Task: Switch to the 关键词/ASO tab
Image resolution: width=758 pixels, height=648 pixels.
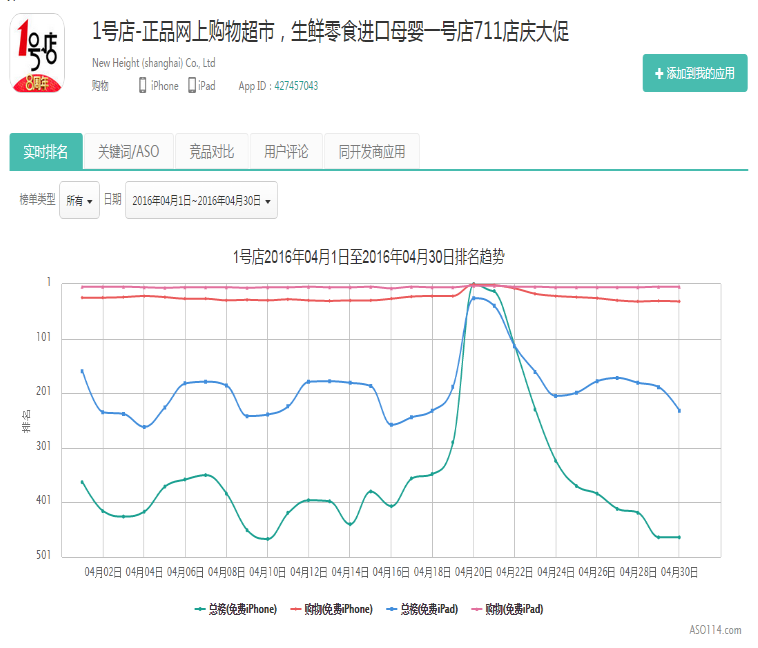Action: click(129, 151)
